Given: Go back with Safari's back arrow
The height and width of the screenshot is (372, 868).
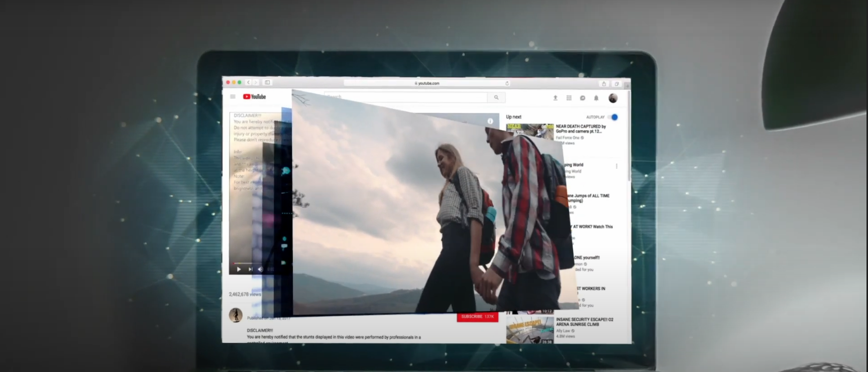Looking at the screenshot, I should [248, 82].
